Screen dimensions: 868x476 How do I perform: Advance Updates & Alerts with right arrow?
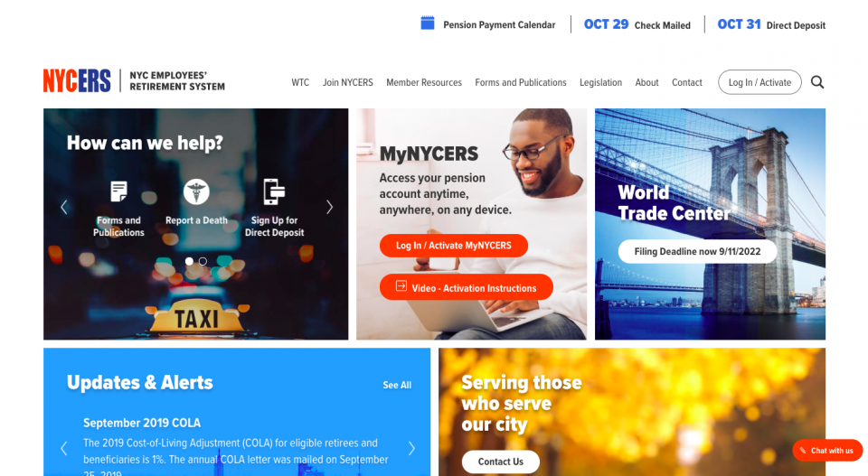(411, 448)
